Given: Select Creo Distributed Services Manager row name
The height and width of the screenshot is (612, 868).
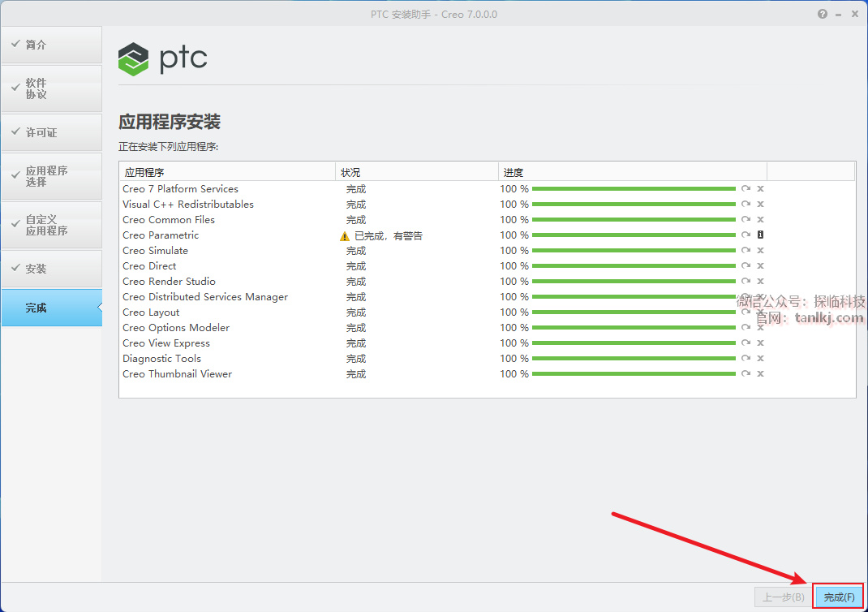Looking at the screenshot, I should [205, 297].
